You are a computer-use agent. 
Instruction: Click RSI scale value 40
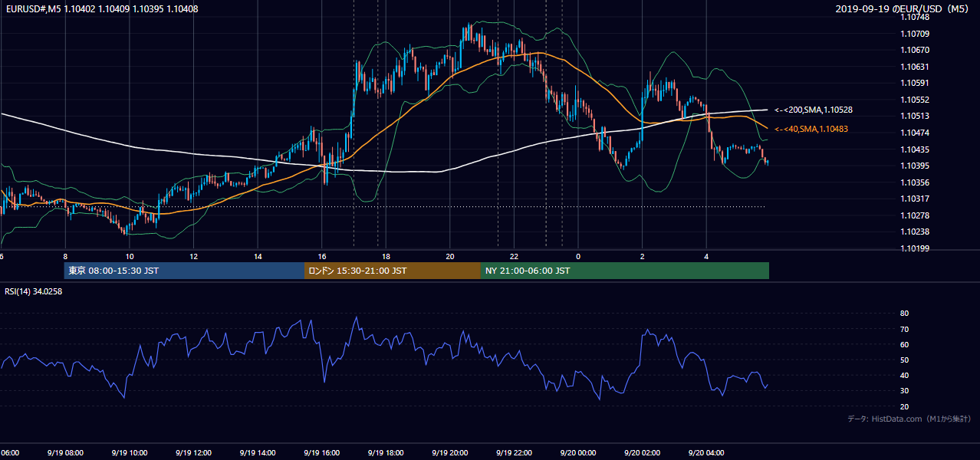tap(904, 375)
